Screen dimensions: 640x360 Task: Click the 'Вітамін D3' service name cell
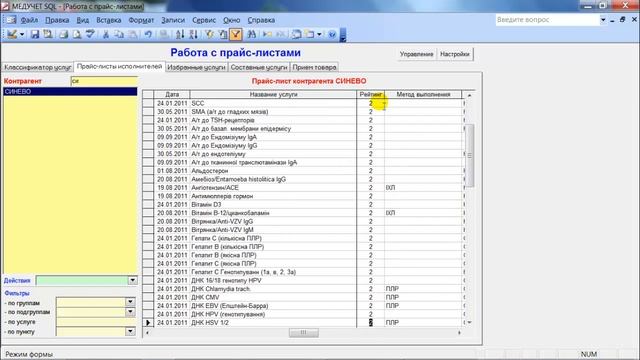(273, 204)
